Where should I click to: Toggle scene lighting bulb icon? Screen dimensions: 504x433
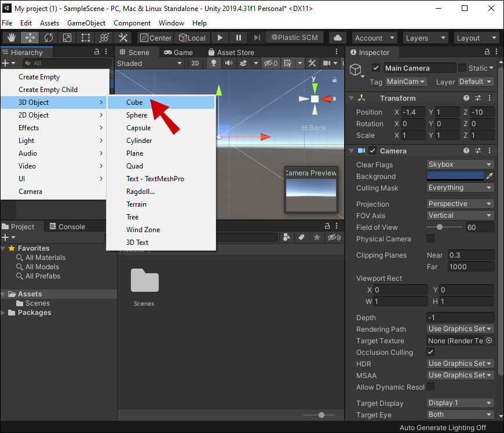pos(213,63)
